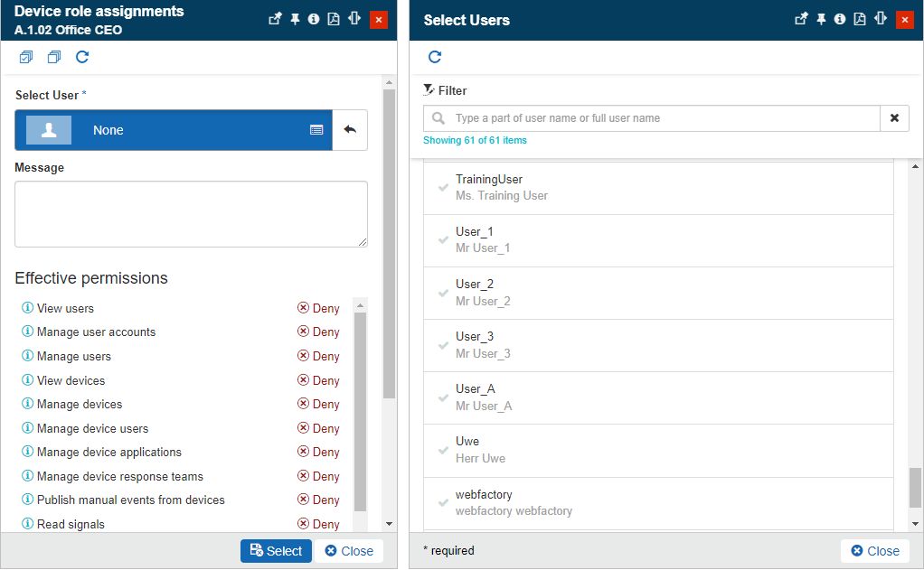Screen dimensions: 924x570
Task: Check the TrainingUser entry
Action: [x=443, y=188]
